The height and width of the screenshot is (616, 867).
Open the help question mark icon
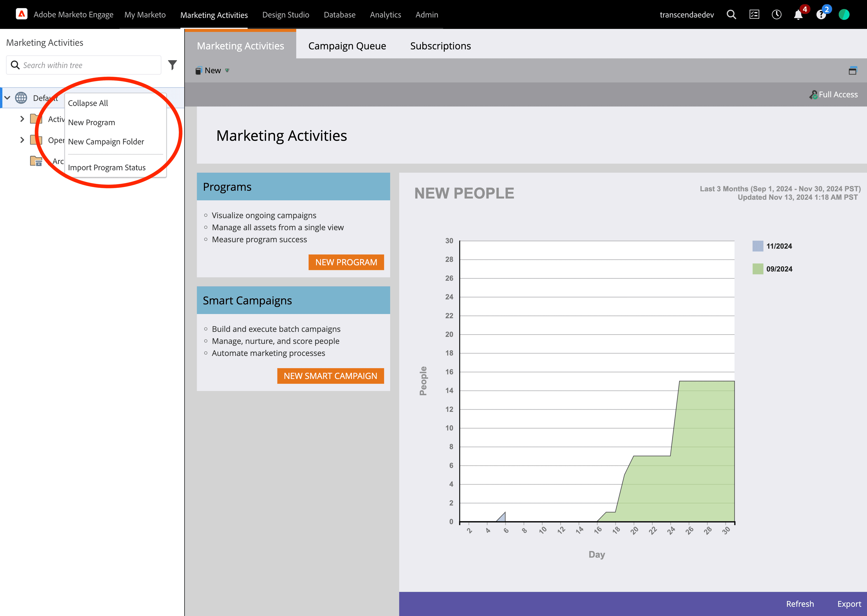pyautogui.click(x=821, y=15)
